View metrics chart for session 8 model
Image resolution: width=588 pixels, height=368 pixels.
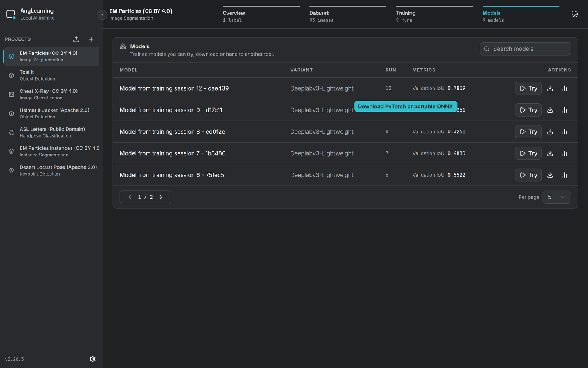click(565, 132)
